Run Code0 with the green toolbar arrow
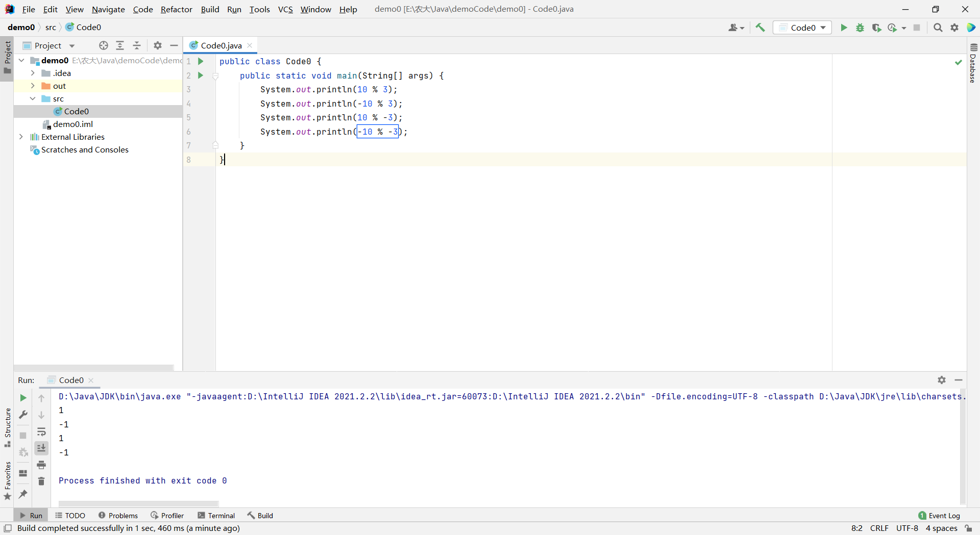Screen dimensions: 980x535 tap(844, 28)
